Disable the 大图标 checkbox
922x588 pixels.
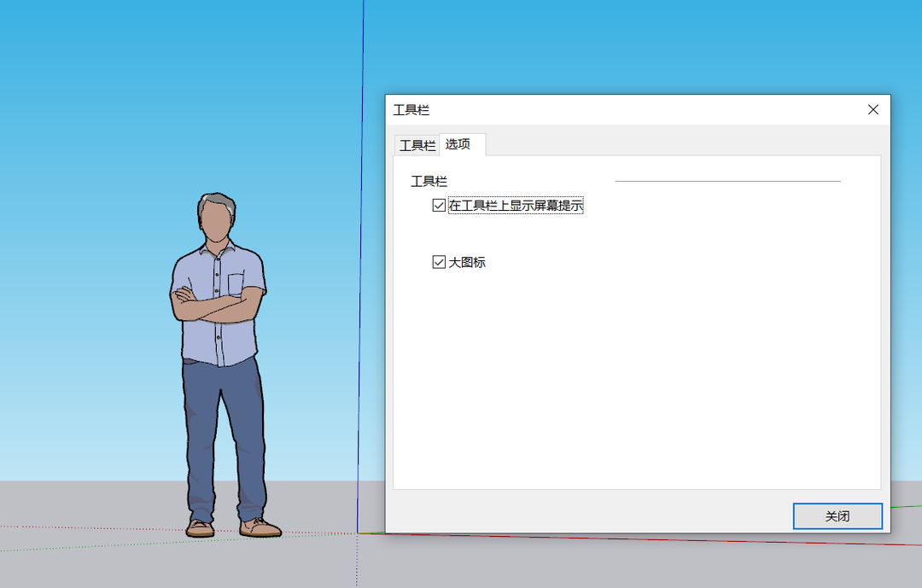(x=438, y=262)
